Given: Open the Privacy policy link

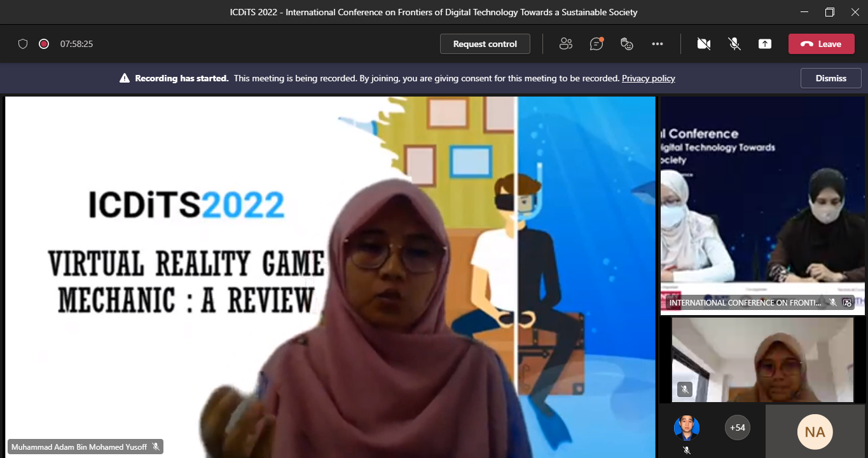Looking at the screenshot, I should click(648, 78).
